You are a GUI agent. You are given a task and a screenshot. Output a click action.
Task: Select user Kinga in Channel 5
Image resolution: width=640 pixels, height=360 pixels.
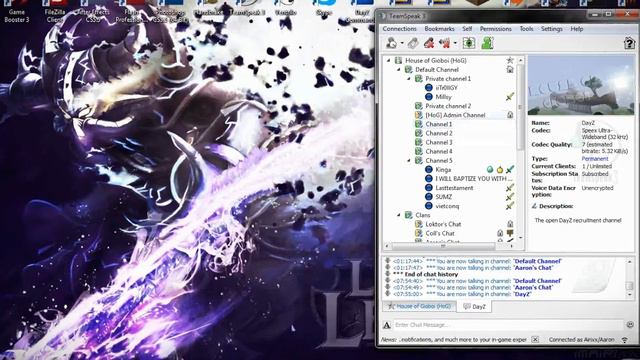pos(443,170)
